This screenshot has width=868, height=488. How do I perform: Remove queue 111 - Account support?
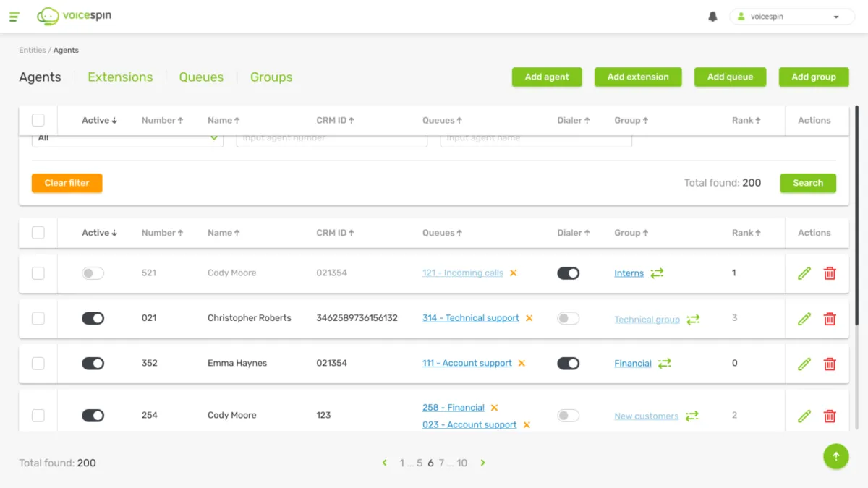click(522, 364)
